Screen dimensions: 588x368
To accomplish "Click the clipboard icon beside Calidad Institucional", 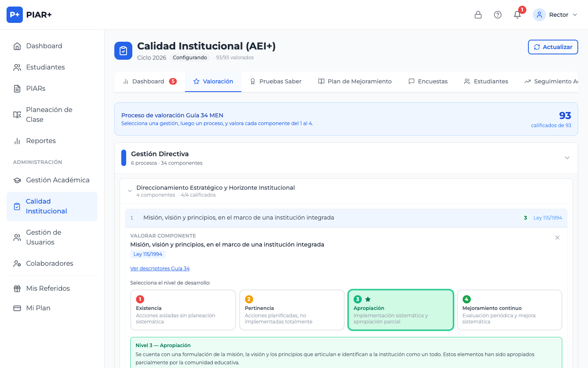I will [17, 206].
